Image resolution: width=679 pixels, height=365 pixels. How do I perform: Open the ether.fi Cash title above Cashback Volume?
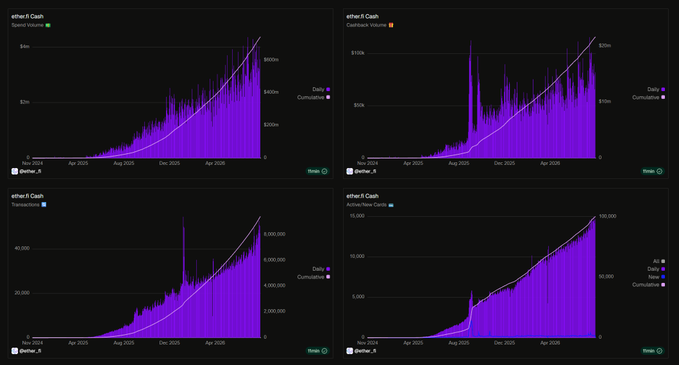pyautogui.click(x=362, y=16)
